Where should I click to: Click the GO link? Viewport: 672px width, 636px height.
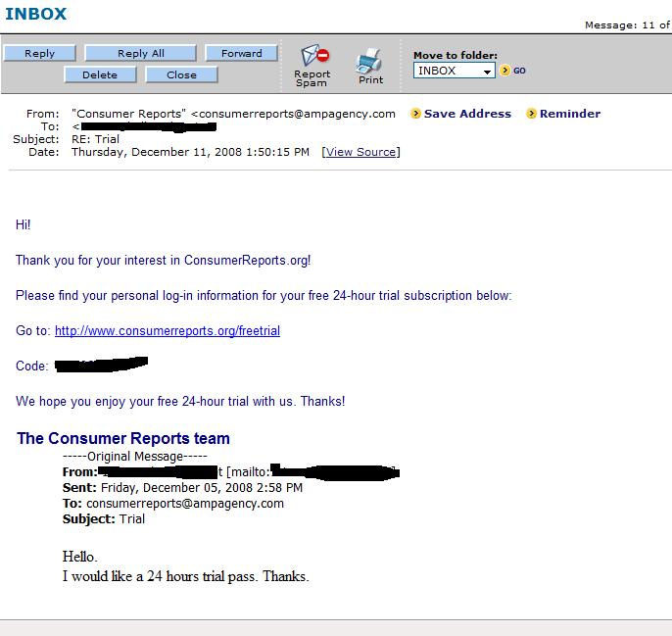coord(519,71)
